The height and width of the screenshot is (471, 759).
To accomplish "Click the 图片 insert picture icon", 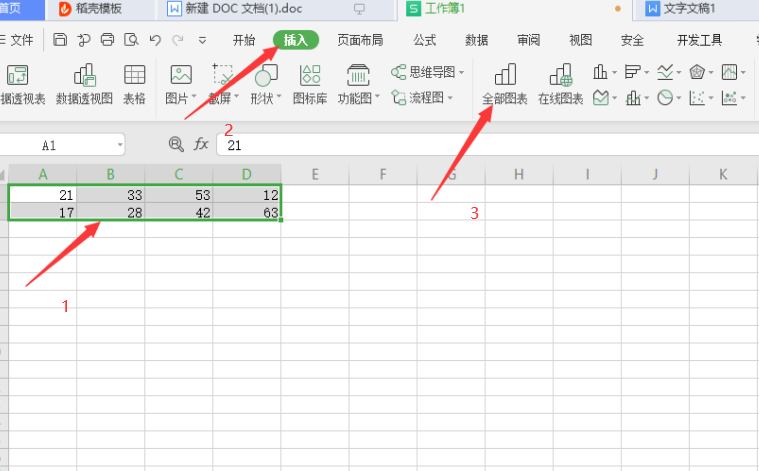I will [x=181, y=75].
